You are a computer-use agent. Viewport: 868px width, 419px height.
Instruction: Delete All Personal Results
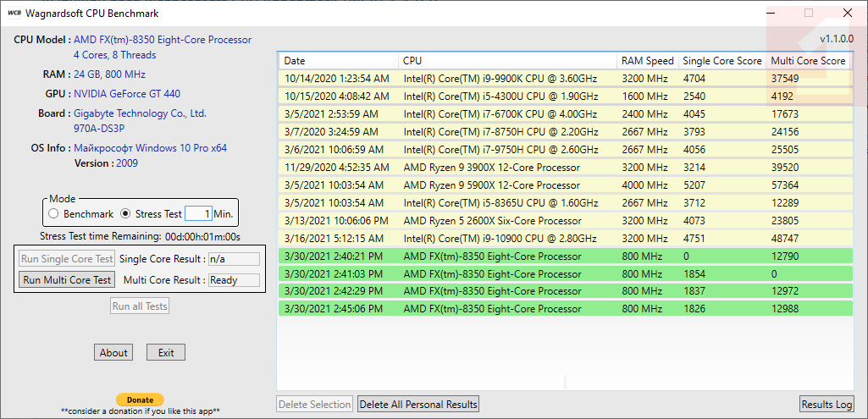(418, 405)
